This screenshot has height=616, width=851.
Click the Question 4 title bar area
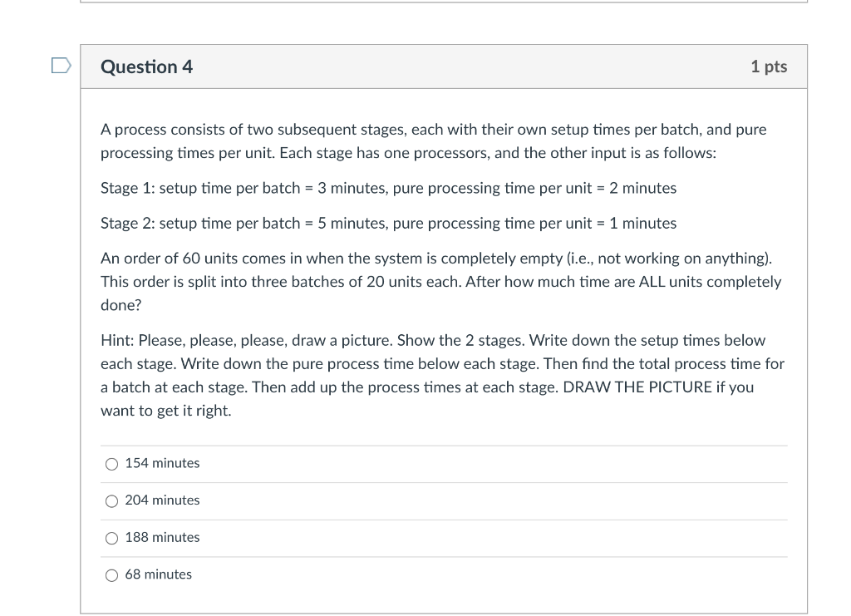click(x=445, y=67)
